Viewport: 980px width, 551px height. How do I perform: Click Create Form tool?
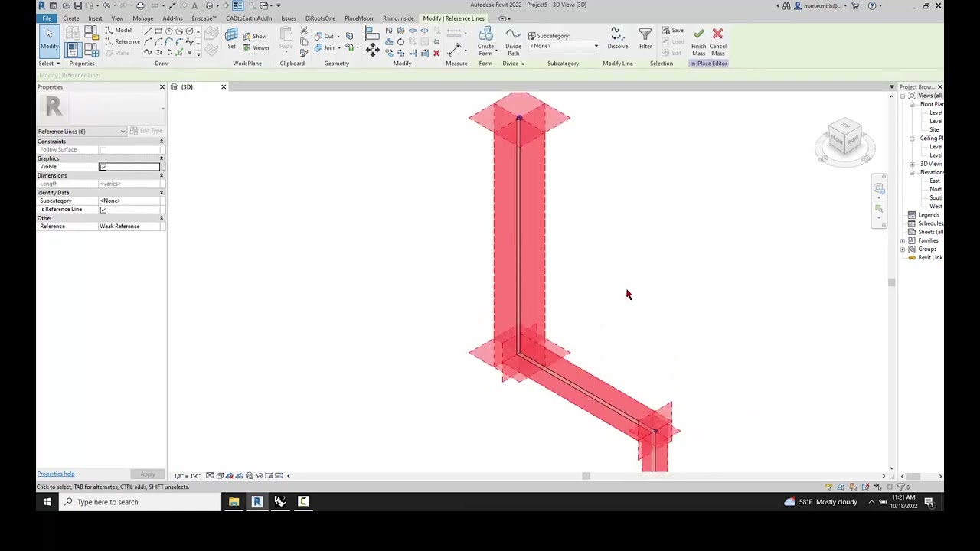coord(485,42)
